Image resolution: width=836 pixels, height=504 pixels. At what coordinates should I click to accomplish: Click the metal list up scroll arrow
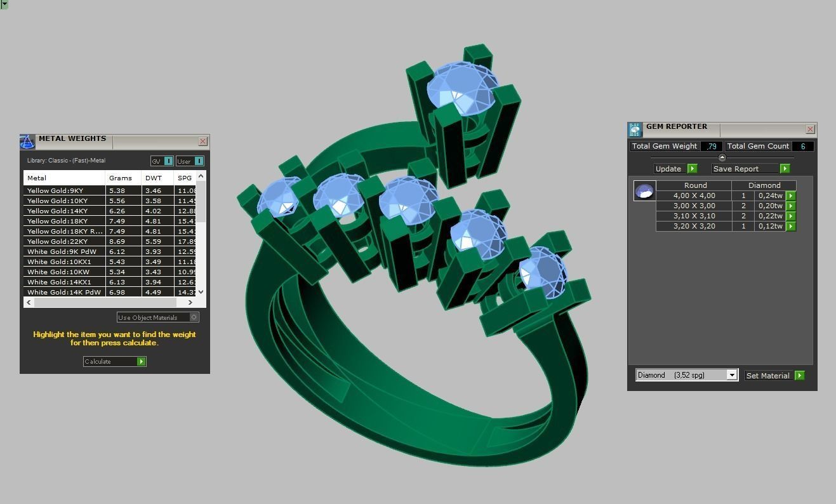click(x=201, y=176)
